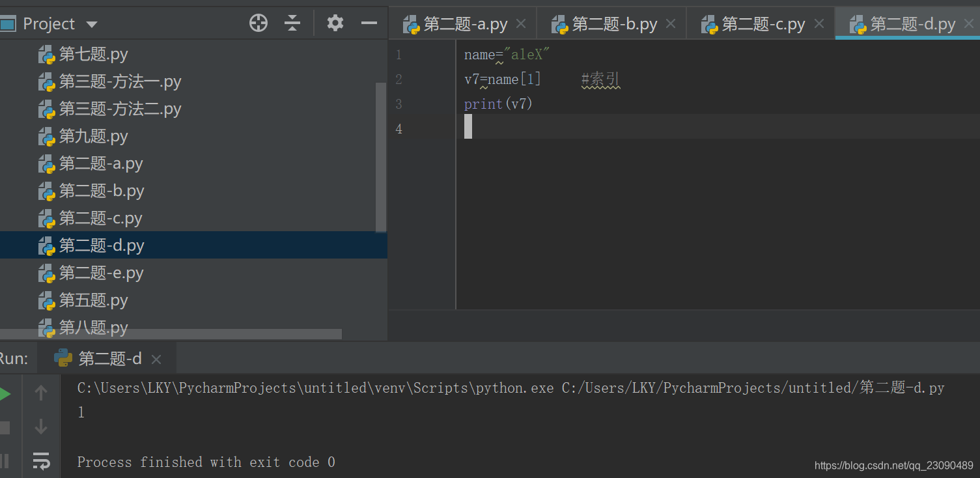The height and width of the screenshot is (478, 980).
Task: Click line number 1 in editor gutter
Action: click(399, 55)
